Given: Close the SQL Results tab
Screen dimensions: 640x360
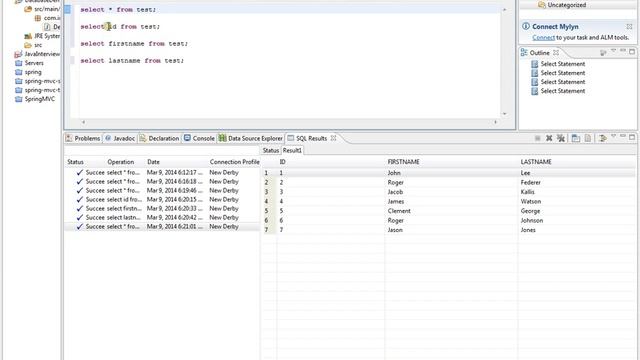Looking at the screenshot, I should click(x=333, y=138).
